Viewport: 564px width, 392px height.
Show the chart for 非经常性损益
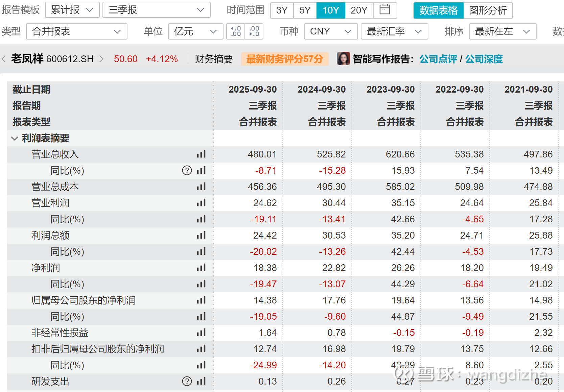pos(201,333)
